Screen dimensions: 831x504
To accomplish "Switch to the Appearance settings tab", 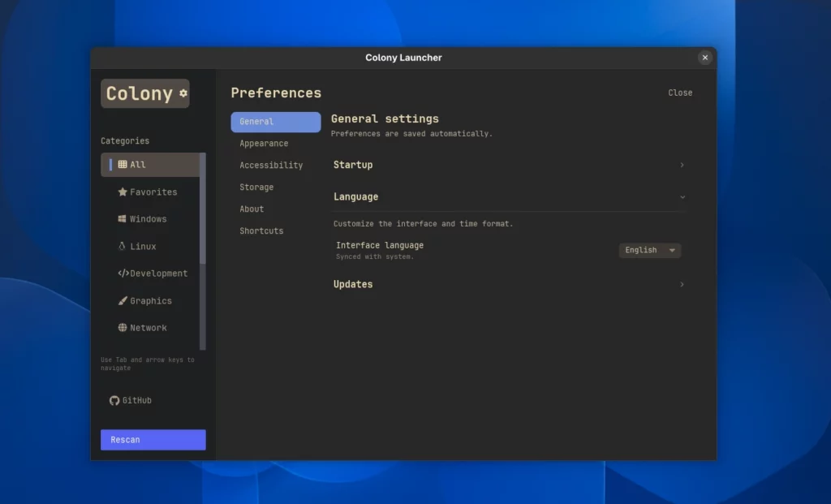I will (x=264, y=143).
